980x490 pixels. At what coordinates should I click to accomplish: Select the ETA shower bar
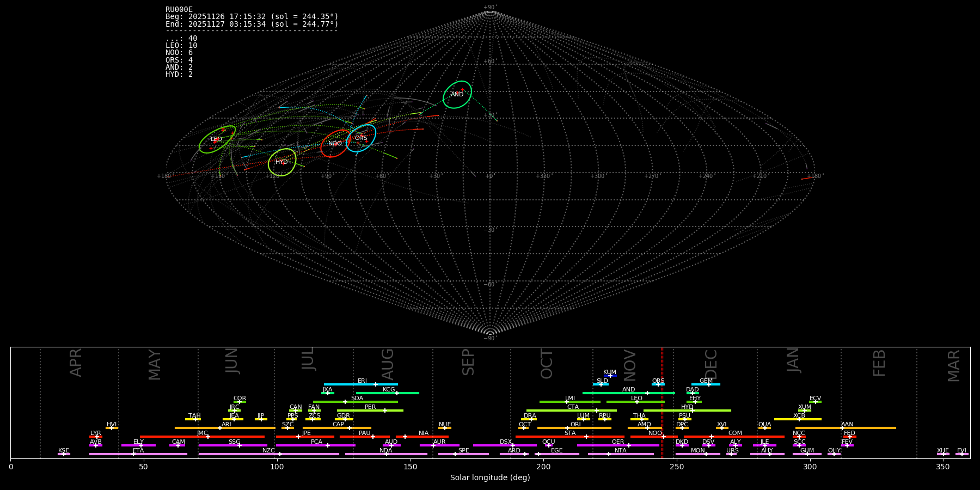click(x=138, y=454)
